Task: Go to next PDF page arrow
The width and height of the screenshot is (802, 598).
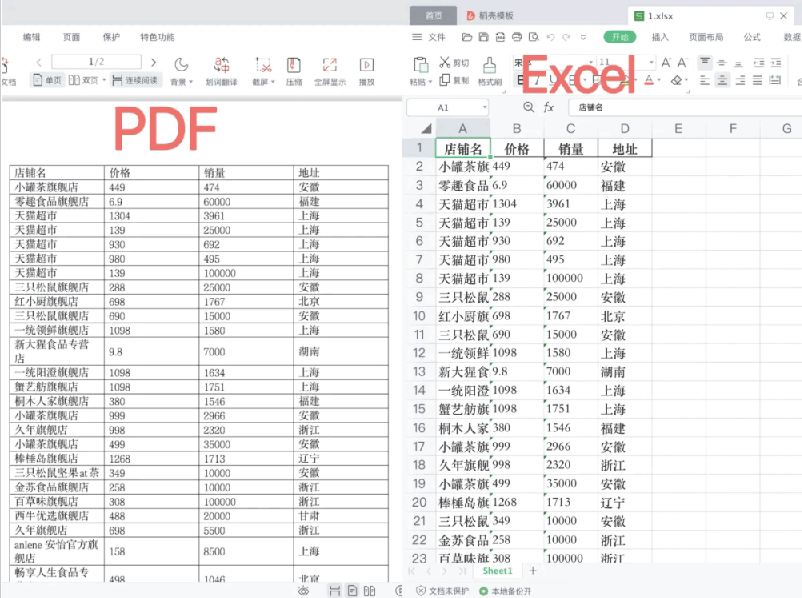Action: [153, 62]
